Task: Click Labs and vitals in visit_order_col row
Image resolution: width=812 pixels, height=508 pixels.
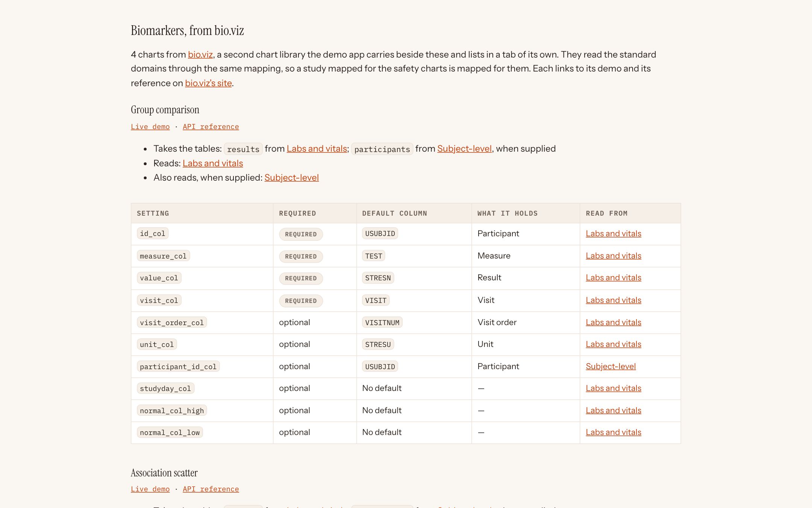Action: click(x=614, y=322)
